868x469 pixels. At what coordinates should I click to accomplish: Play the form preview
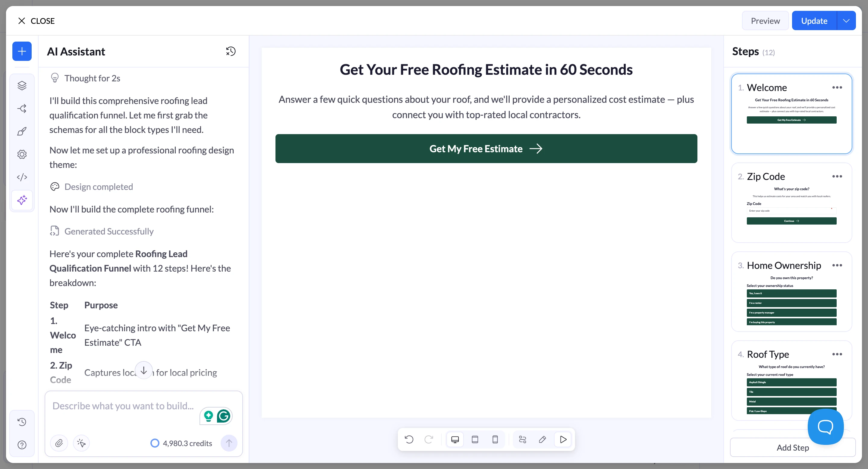[563, 439]
